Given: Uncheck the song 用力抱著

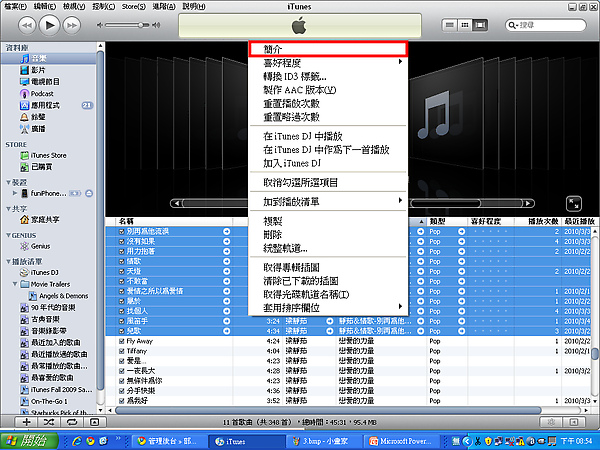Looking at the screenshot, I should (x=122, y=251).
